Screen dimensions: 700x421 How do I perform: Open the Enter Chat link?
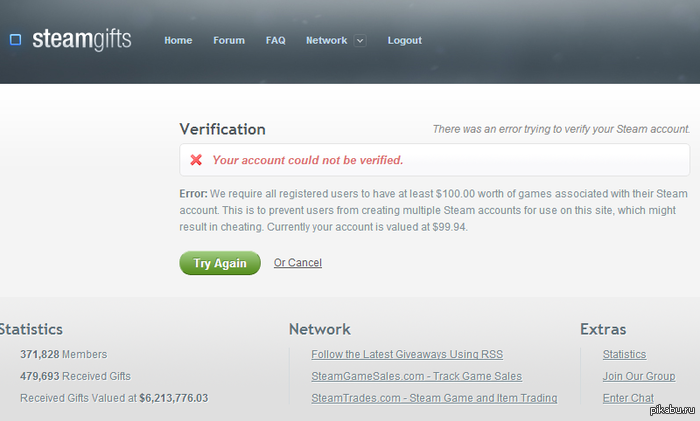point(628,398)
